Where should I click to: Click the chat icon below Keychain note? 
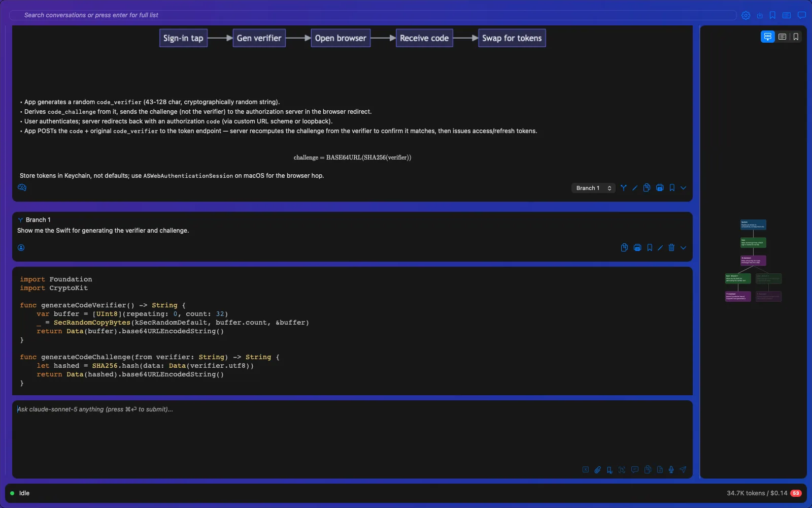pos(22,187)
